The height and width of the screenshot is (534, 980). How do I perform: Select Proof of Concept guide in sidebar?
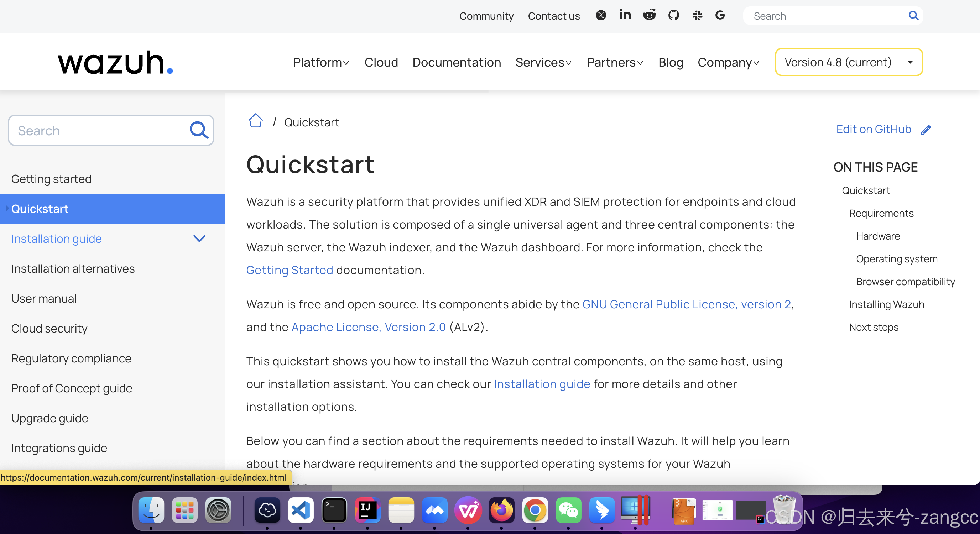72,388
